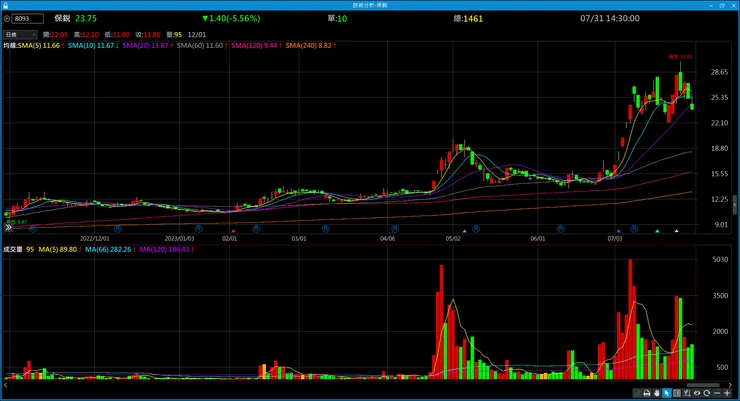This screenshot has width=740, height=401.
Task: Click the green lowest-price annotation near 9.87
Action: point(17,222)
